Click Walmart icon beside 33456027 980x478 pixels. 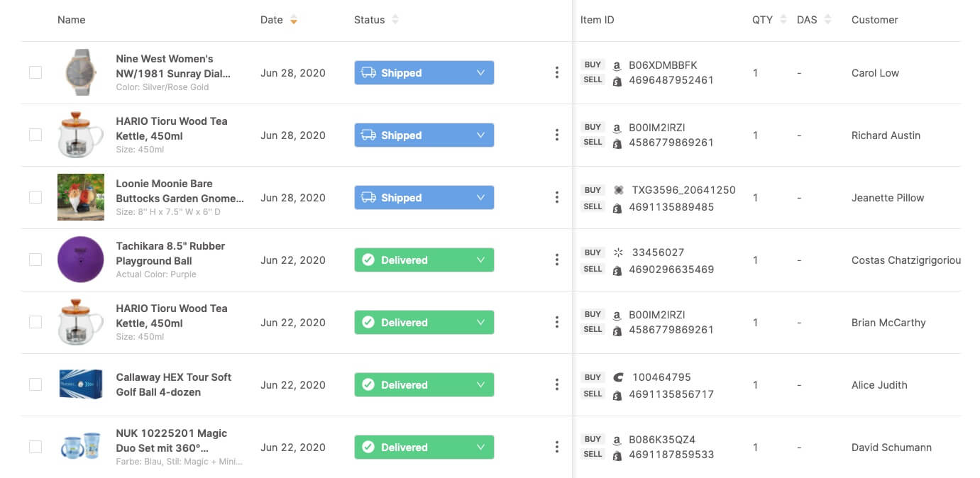(617, 252)
